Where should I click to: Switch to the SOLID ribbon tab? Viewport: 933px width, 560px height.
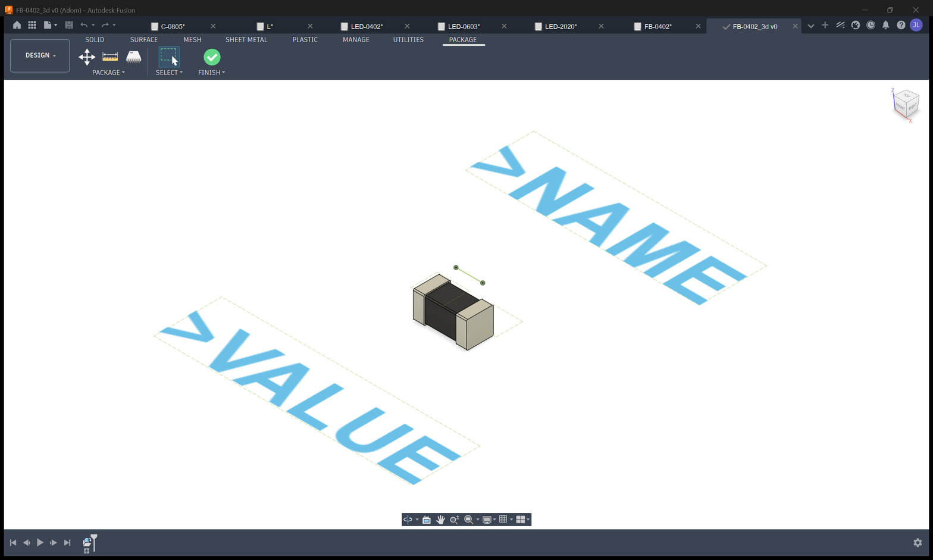pyautogui.click(x=95, y=40)
